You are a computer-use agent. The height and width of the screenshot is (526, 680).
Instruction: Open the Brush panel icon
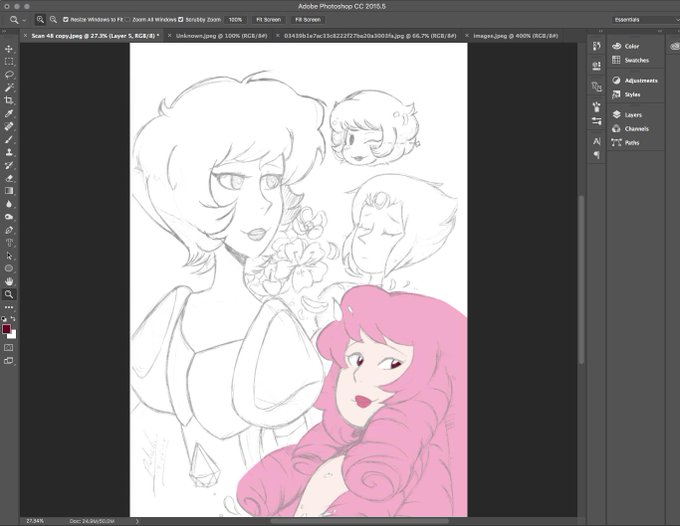pos(597,107)
